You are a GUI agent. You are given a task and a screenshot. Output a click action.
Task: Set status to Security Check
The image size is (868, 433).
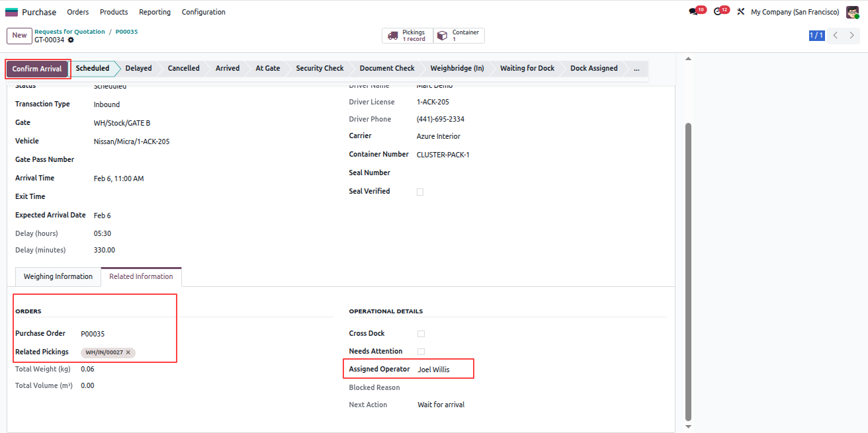pyautogui.click(x=320, y=69)
